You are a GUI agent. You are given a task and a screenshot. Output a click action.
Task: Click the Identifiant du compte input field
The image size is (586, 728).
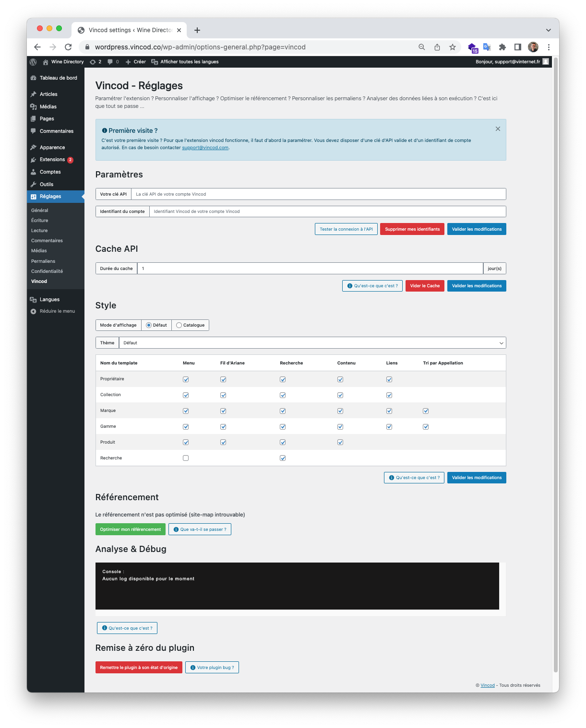click(328, 211)
